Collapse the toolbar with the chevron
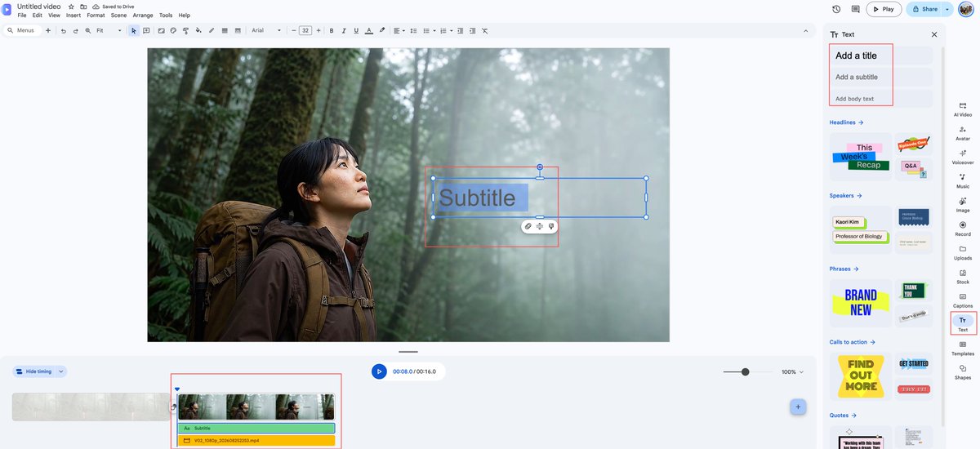980x449 pixels. click(x=806, y=30)
